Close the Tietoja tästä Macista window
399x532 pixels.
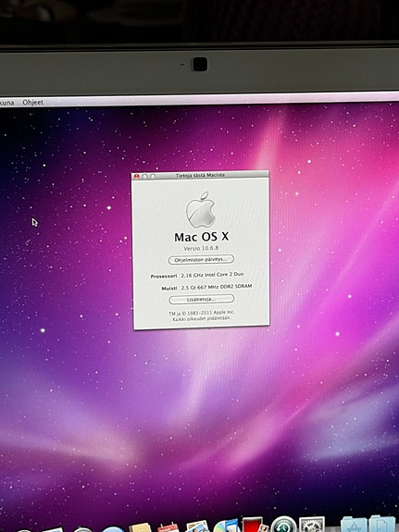[137, 177]
